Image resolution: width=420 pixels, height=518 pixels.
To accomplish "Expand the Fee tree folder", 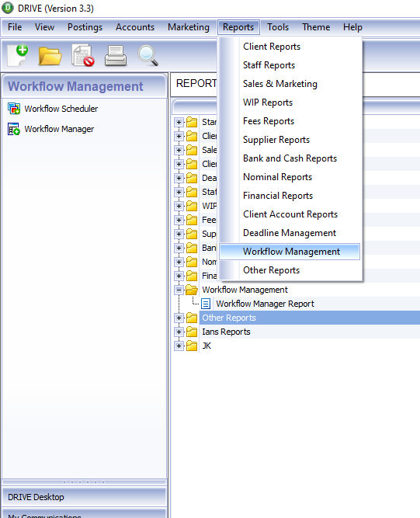I will 179,220.
